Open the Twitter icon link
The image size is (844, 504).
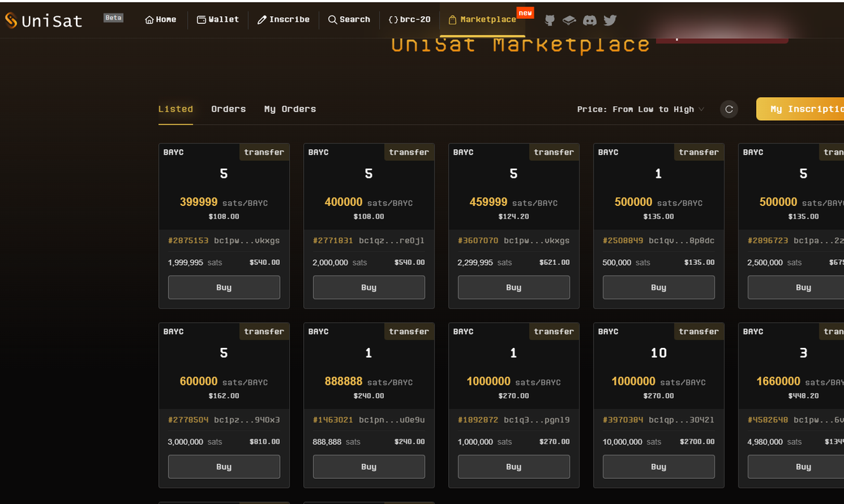coord(610,20)
